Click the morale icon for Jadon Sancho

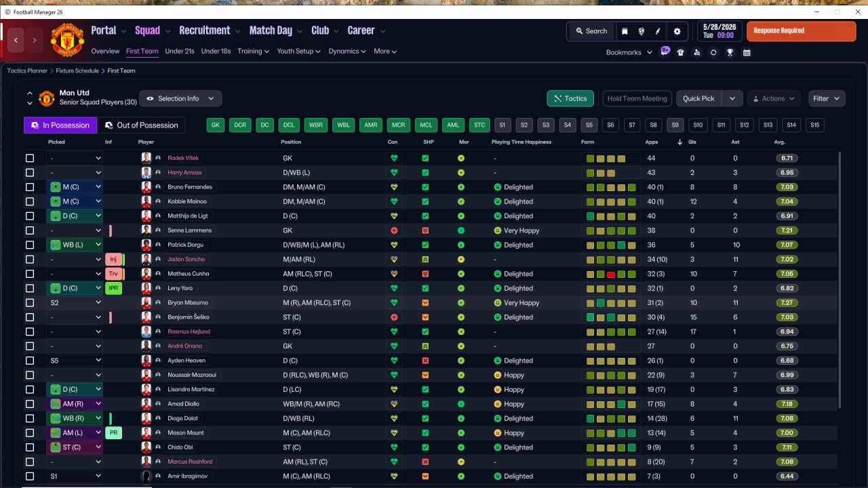click(x=461, y=260)
